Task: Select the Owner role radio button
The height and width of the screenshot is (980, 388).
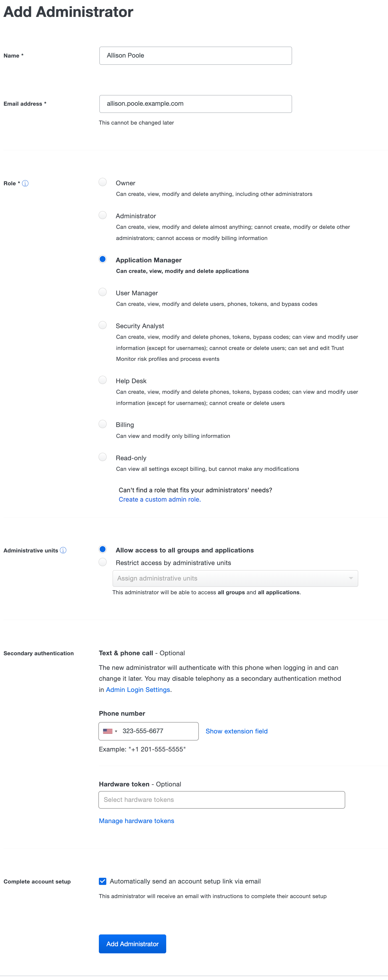Action: click(102, 182)
